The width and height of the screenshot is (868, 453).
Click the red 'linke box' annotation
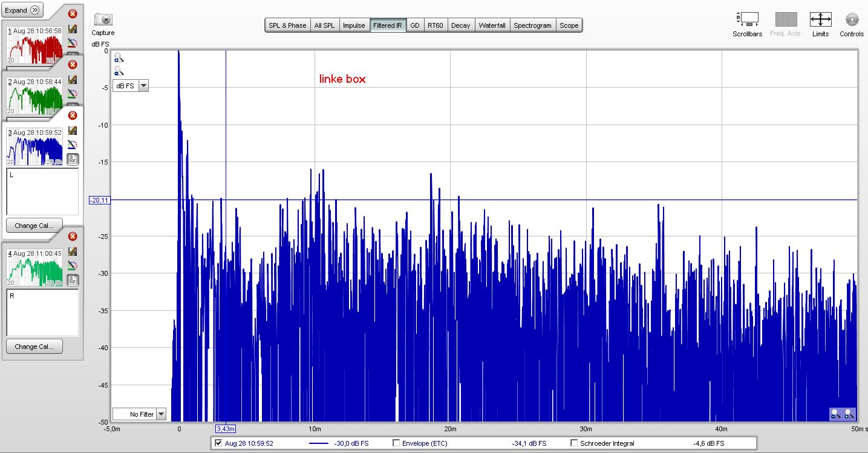tap(342, 79)
